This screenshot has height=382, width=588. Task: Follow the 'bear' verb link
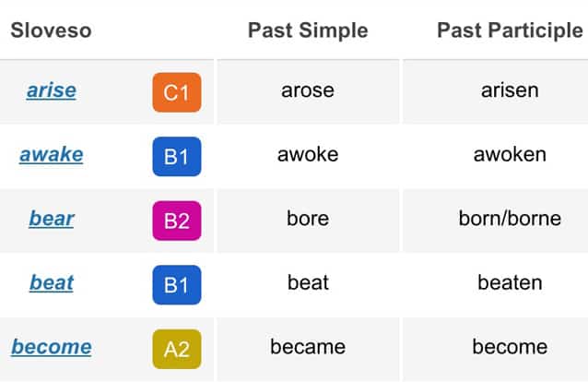pyautogui.click(x=52, y=219)
